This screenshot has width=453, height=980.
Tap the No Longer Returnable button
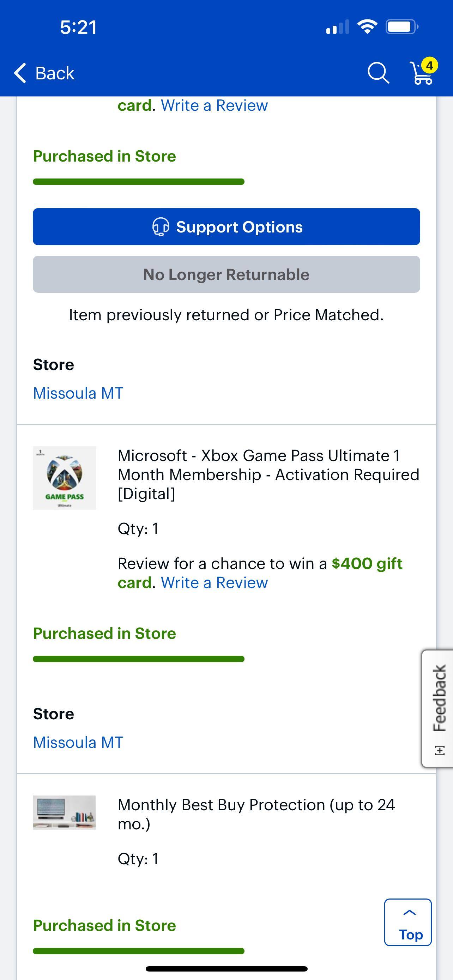226,274
